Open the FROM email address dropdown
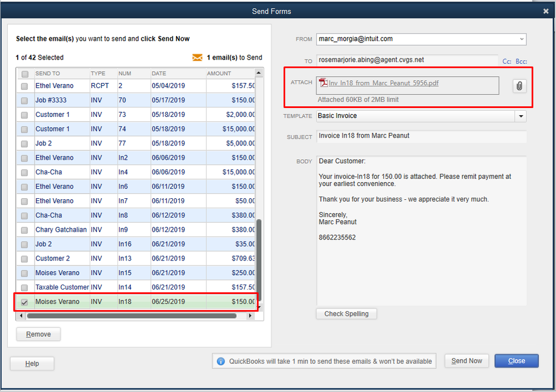This screenshot has height=392, width=556. pos(521,39)
